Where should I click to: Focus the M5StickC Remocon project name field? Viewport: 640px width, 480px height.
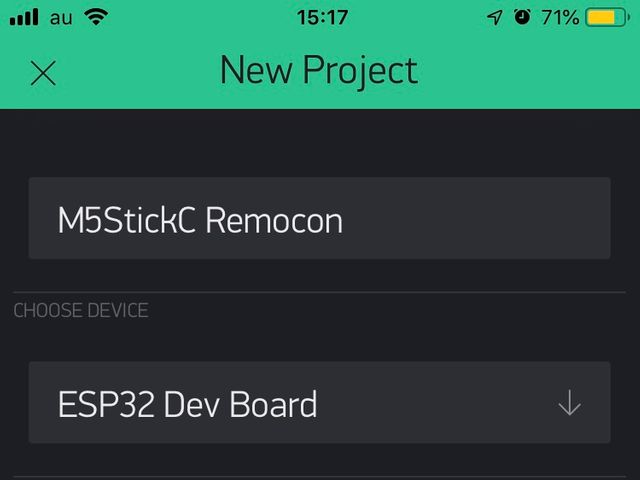(x=320, y=218)
